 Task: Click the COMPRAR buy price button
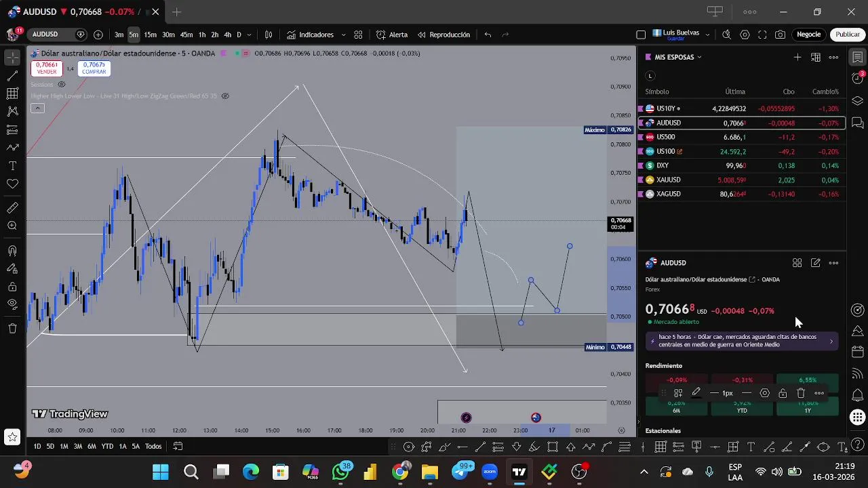[94, 68]
